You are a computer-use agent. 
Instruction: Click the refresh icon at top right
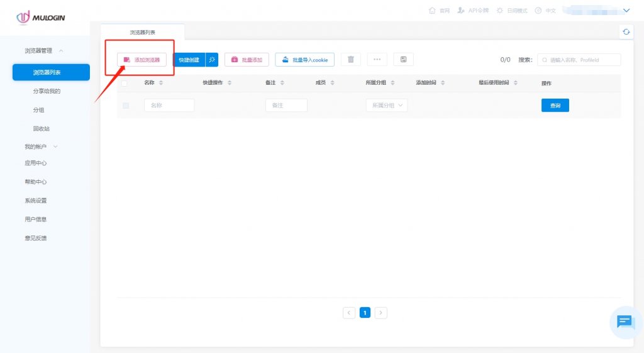pos(626,32)
